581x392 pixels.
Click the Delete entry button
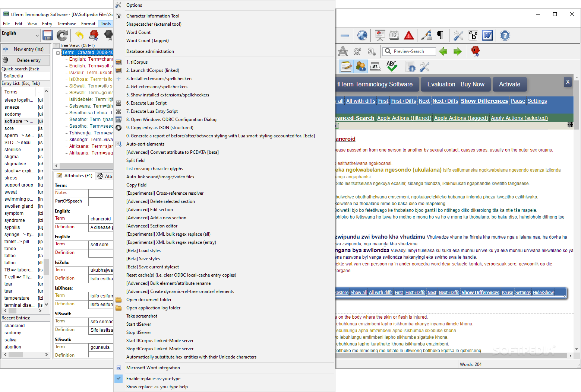26,60
